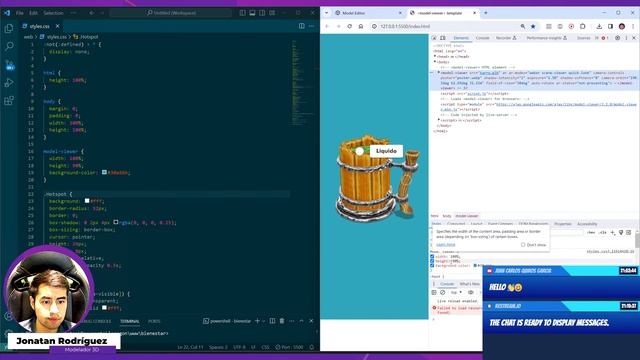
Task: Open the console context 'top' dropdown
Action: [x=456, y=293]
